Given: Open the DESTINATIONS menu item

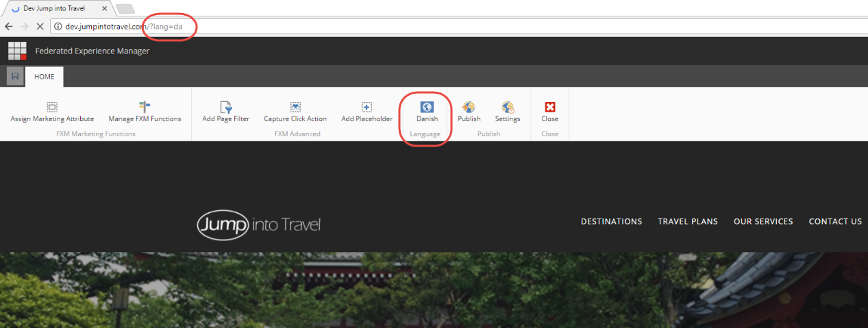Looking at the screenshot, I should pos(611,221).
